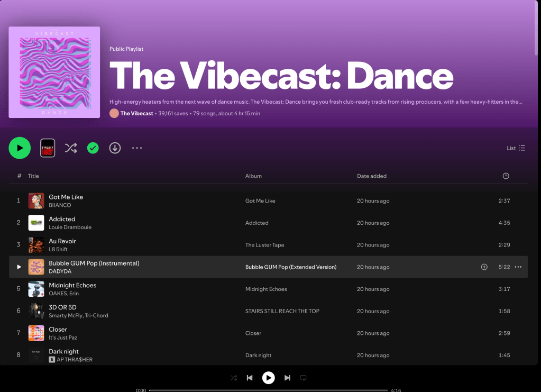Select the Dark night track title
This screenshot has height=392, width=541.
64,352
